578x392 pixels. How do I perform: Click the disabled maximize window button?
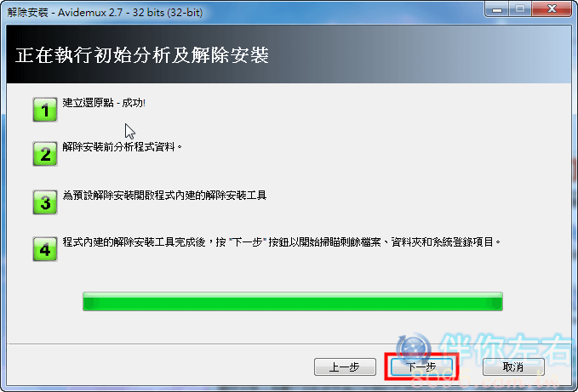(520, 9)
